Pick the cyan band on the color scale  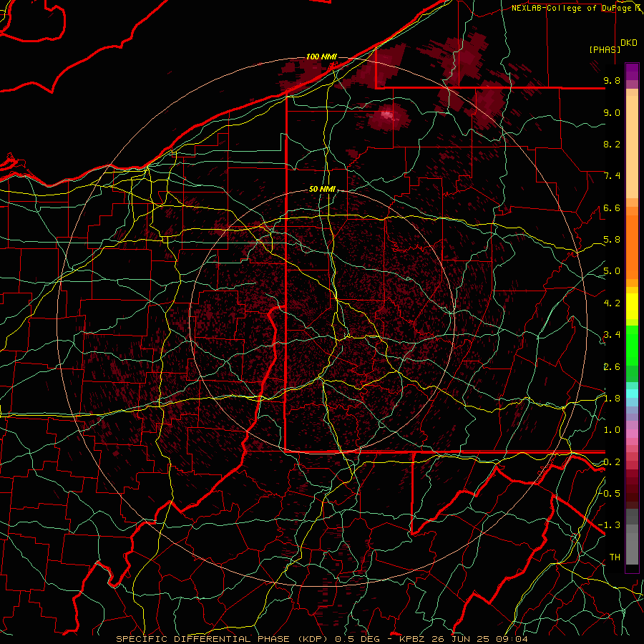point(632,394)
